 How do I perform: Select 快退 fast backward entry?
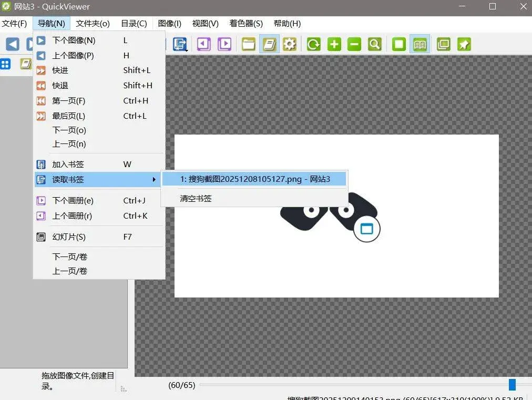click(x=99, y=86)
